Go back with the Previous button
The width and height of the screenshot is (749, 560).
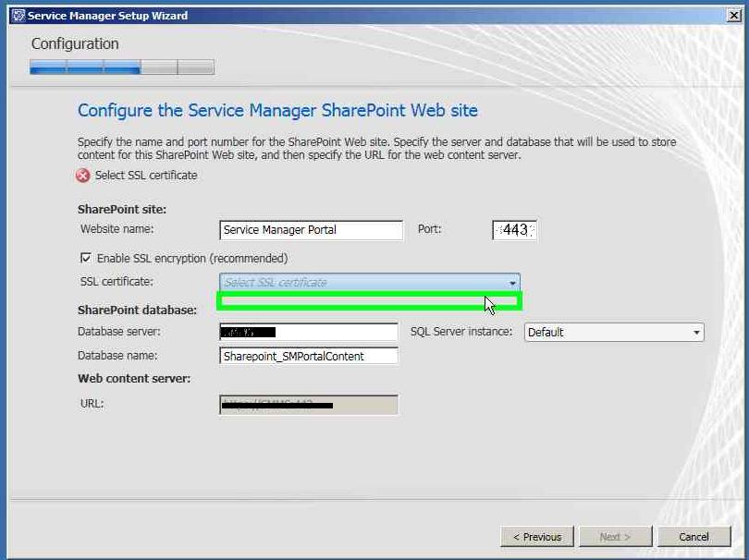(537, 537)
